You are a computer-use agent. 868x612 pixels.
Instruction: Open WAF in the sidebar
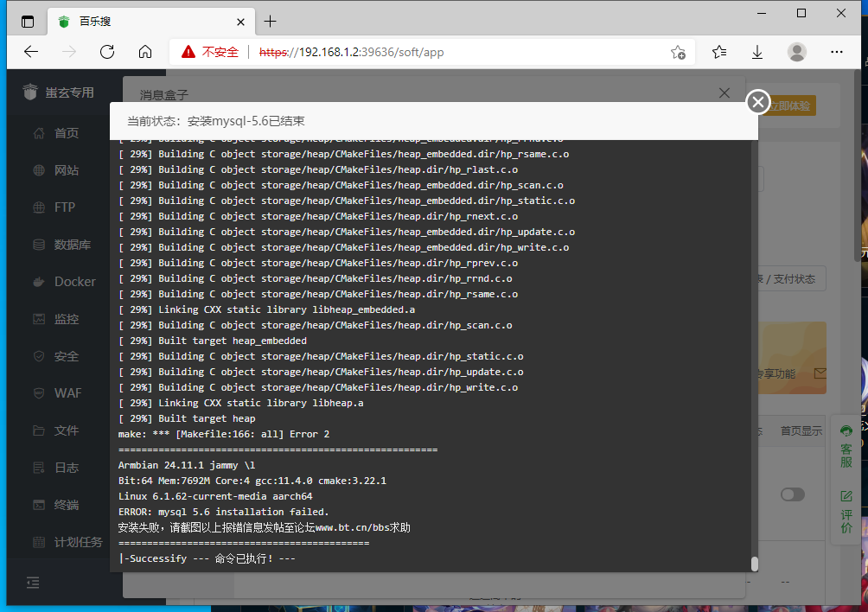(67, 393)
